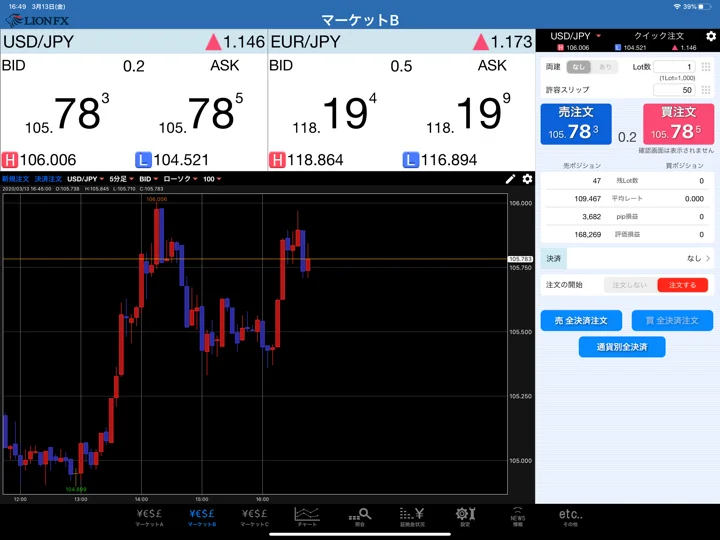Set 注文の開始 to 注文しない
The width and height of the screenshot is (720, 540).
click(x=630, y=285)
